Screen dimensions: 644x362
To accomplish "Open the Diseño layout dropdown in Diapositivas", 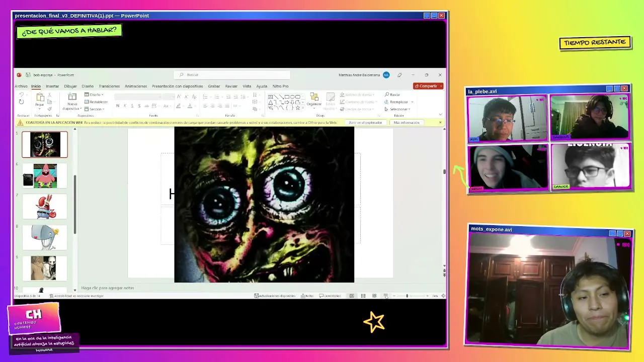I will click(x=94, y=95).
